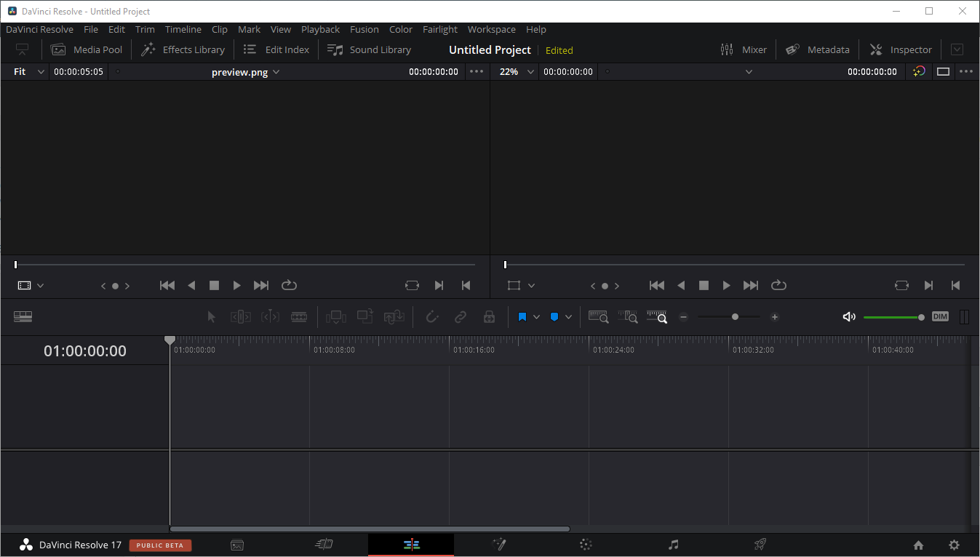Viewport: 980px width, 557px height.
Task: Select the Blade Edit Mode tool
Action: 299,317
